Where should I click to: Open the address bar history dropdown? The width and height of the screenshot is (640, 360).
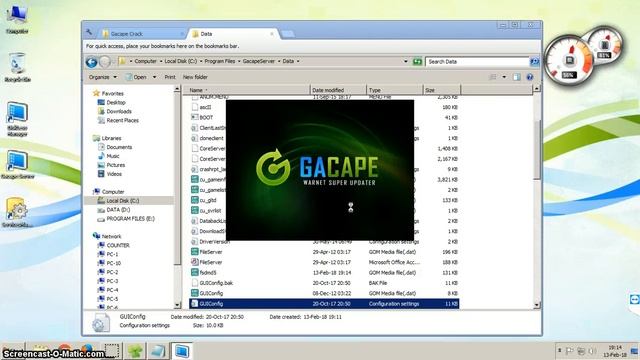[x=405, y=62]
